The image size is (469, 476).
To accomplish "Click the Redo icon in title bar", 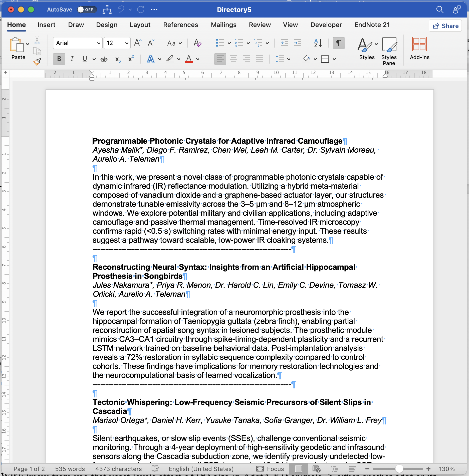I will click(141, 10).
